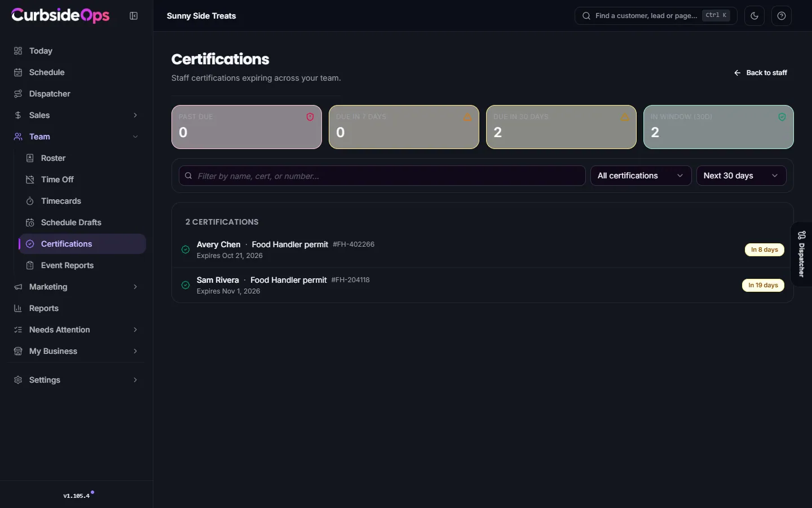Toggle dark mode moon icon
Image resolution: width=812 pixels, height=508 pixels.
[754, 16]
